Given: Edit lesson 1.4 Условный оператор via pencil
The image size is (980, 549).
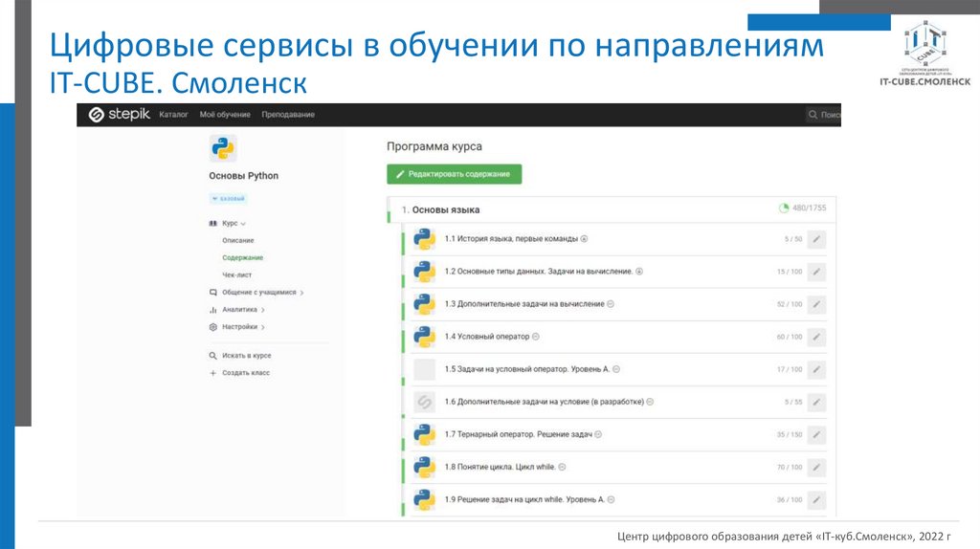Looking at the screenshot, I should click(x=815, y=337).
